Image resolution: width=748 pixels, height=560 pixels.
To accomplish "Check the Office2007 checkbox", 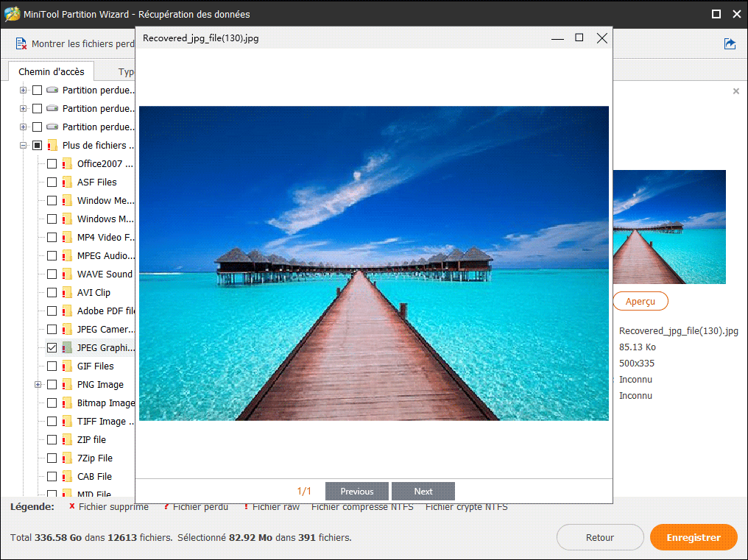I will (52, 163).
